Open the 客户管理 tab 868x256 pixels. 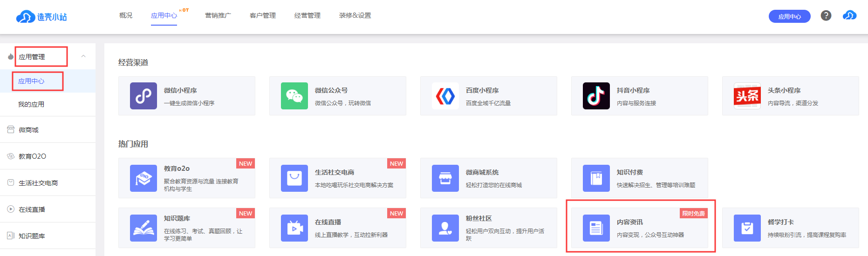pyautogui.click(x=263, y=15)
